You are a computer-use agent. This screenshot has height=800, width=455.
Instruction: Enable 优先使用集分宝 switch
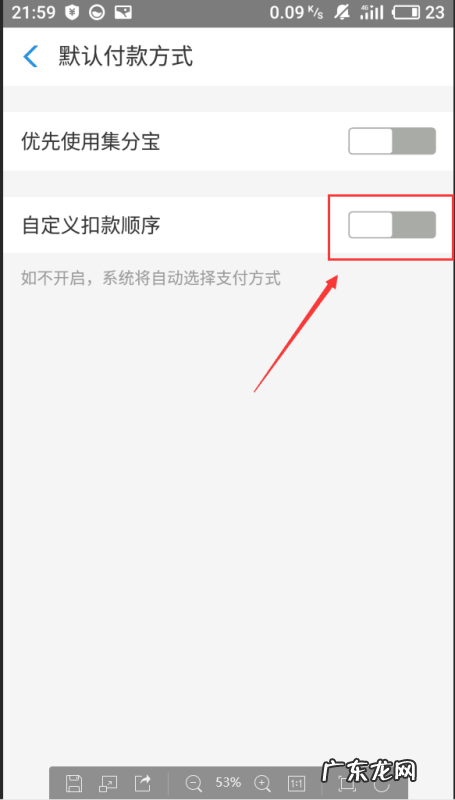pyautogui.click(x=392, y=141)
